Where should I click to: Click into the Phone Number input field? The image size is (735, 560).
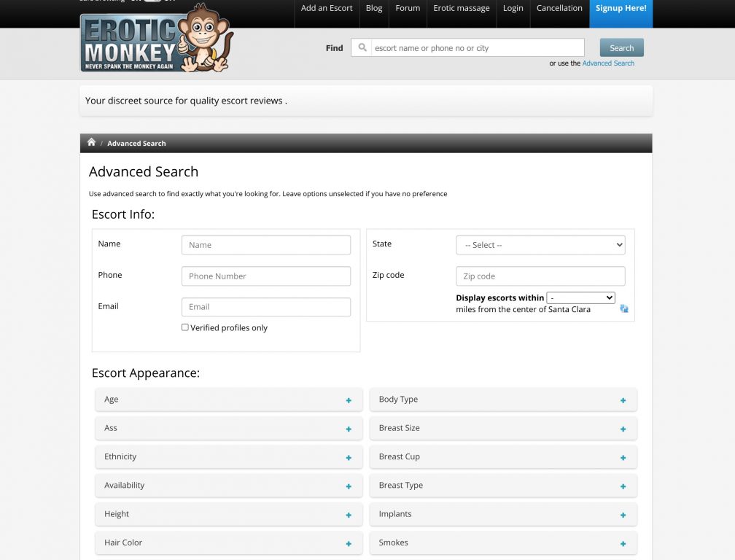tap(265, 276)
